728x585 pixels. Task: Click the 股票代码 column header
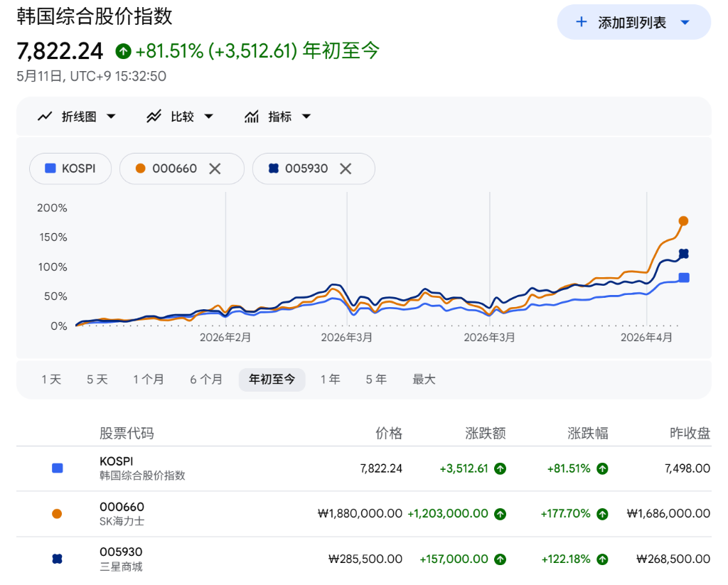127,433
